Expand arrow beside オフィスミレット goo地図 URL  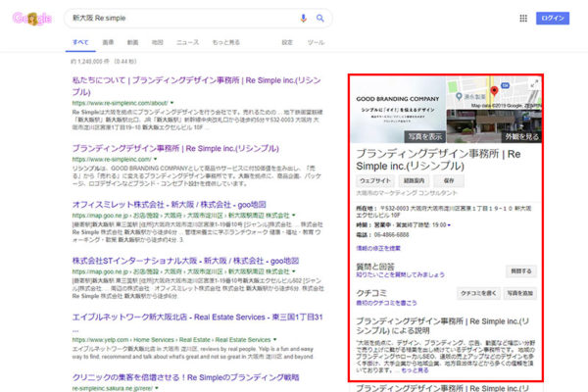[294, 216]
